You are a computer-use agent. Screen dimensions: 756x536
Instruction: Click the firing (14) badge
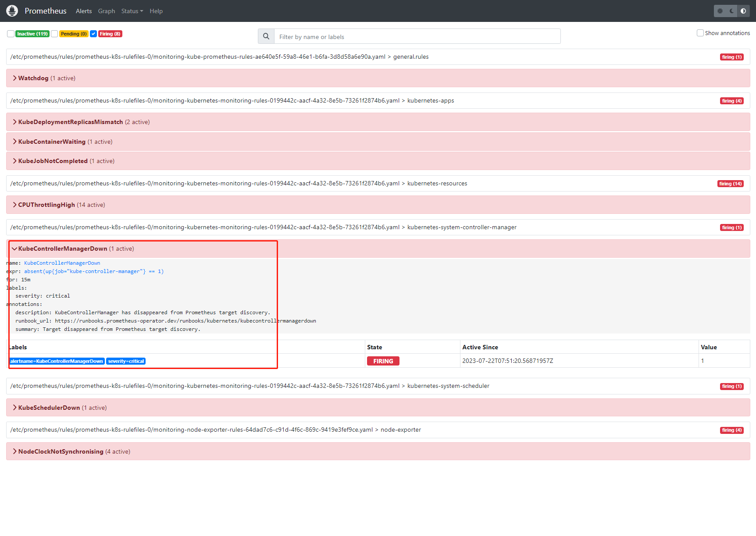(731, 184)
